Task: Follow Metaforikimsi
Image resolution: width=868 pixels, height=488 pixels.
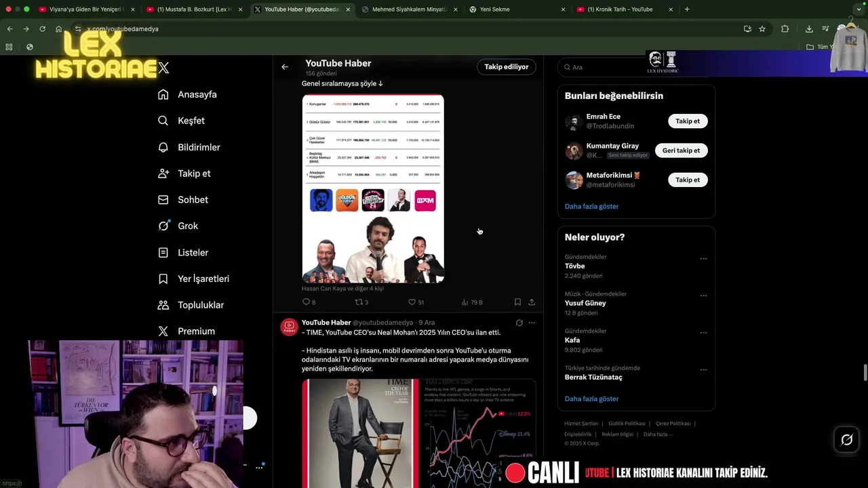Action: (688, 180)
